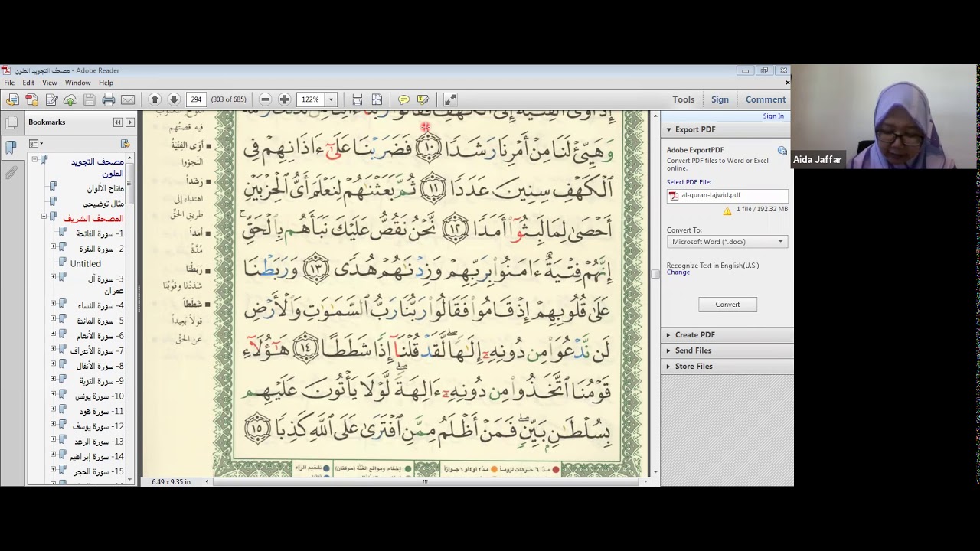Open the Edit menu
The height and width of the screenshot is (551, 980).
tap(28, 83)
